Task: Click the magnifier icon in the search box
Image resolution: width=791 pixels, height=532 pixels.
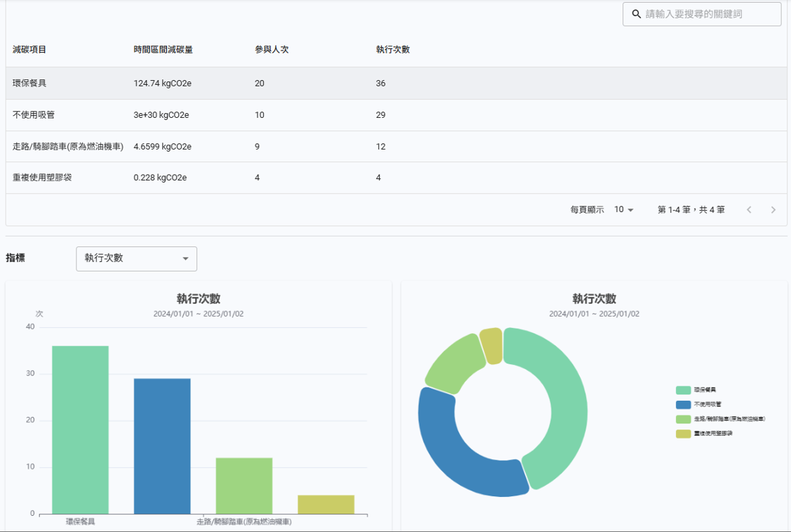Action: pyautogui.click(x=637, y=14)
